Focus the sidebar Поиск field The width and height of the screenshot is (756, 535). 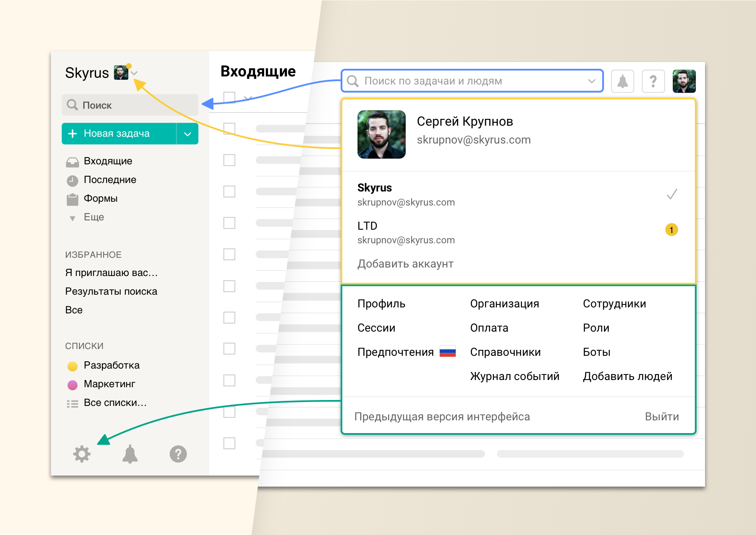pyautogui.click(x=130, y=105)
